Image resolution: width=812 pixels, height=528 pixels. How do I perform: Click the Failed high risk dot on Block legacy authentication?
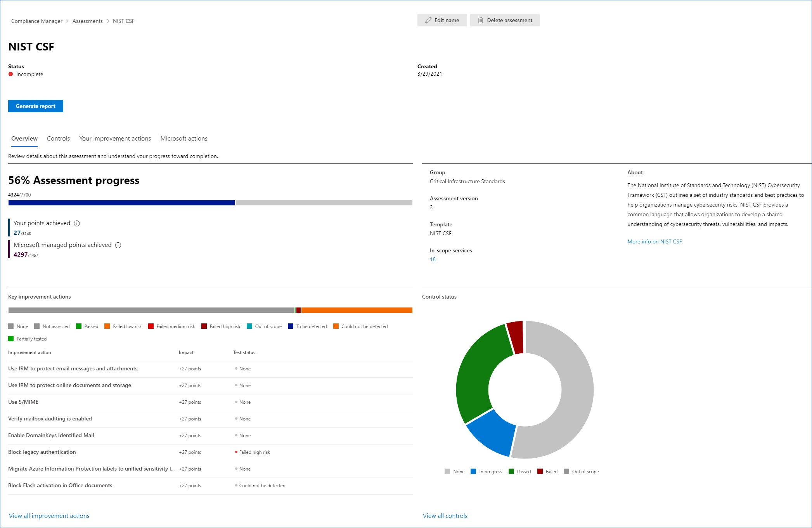pyautogui.click(x=236, y=452)
